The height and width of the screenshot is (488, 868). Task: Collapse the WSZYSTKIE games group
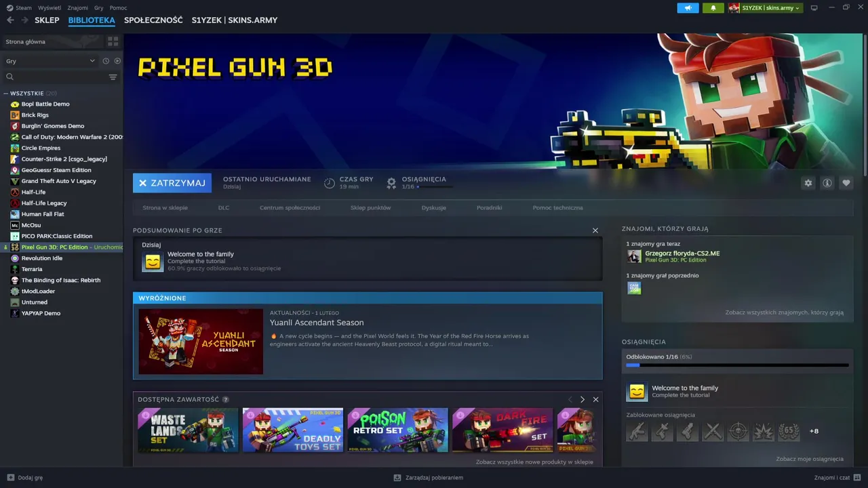[5, 94]
